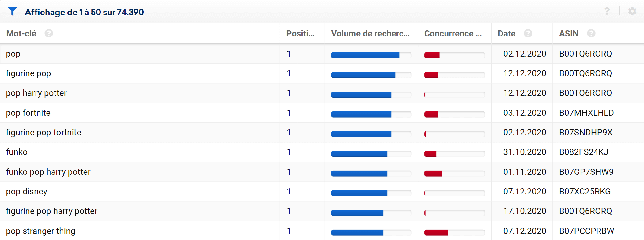
Task: Click position 1 in 'funko' row
Action: (289, 152)
